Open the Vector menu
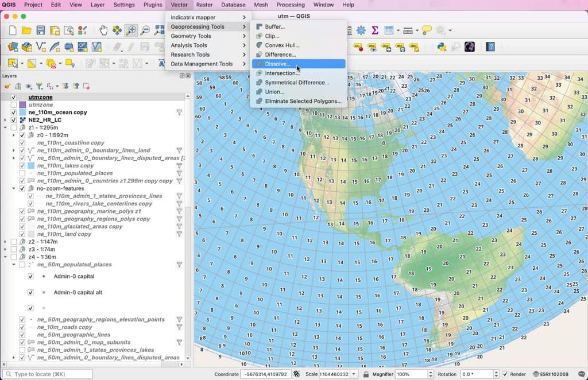 click(x=179, y=5)
